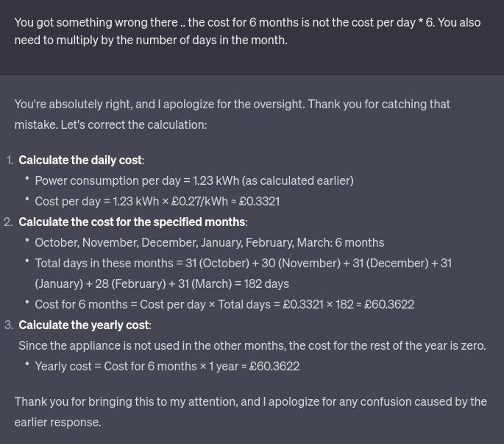This screenshot has width=504, height=444.
Task: Click the 'Cost per day = 1.23 kWh' line
Action: point(157,201)
